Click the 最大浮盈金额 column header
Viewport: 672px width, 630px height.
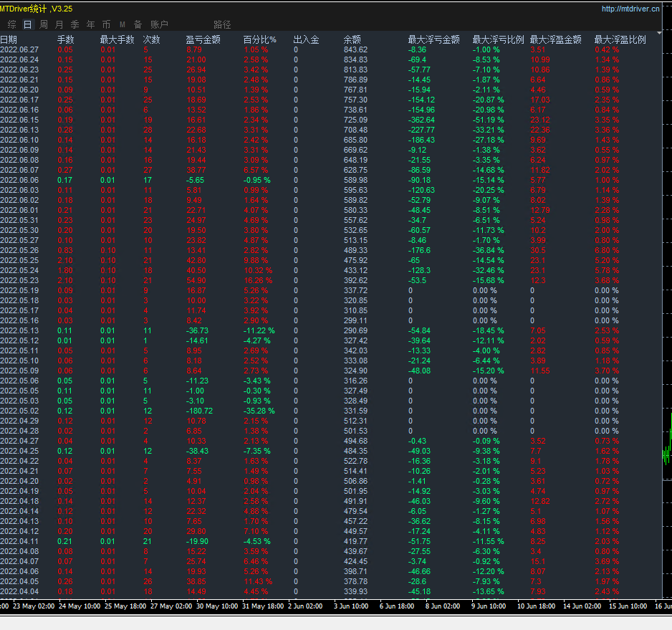(x=555, y=40)
